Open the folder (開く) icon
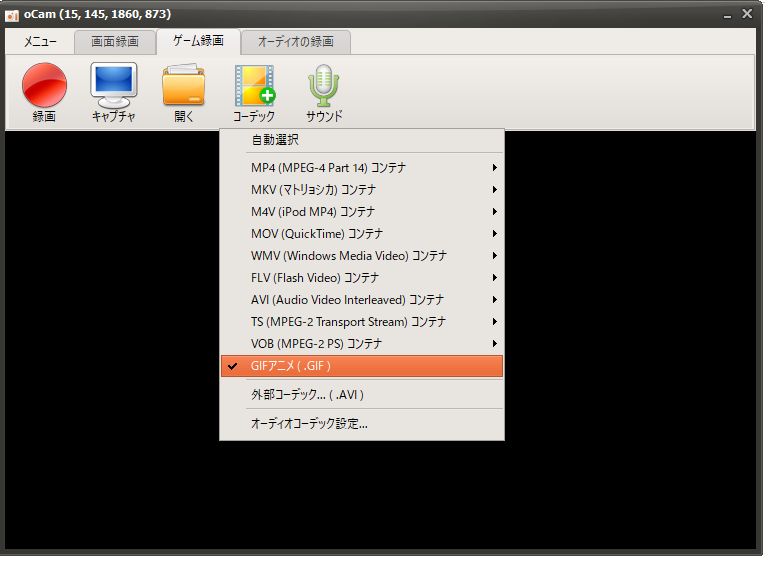 pos(183,86)
